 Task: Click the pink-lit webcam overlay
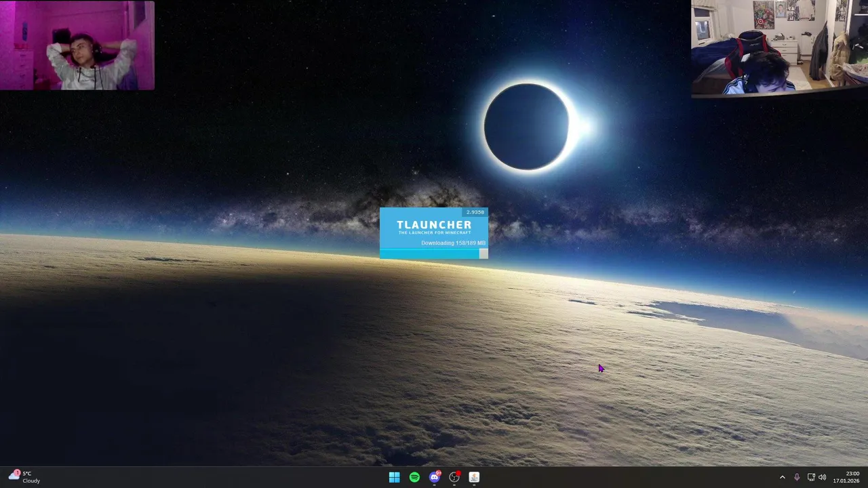coord(77,45)
